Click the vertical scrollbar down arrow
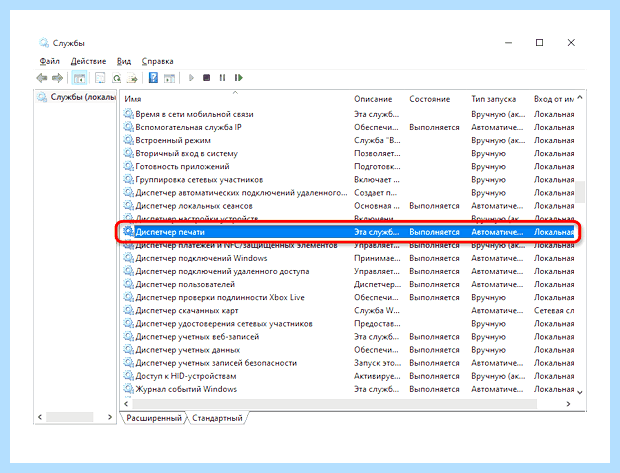 (x=580, y=392)
